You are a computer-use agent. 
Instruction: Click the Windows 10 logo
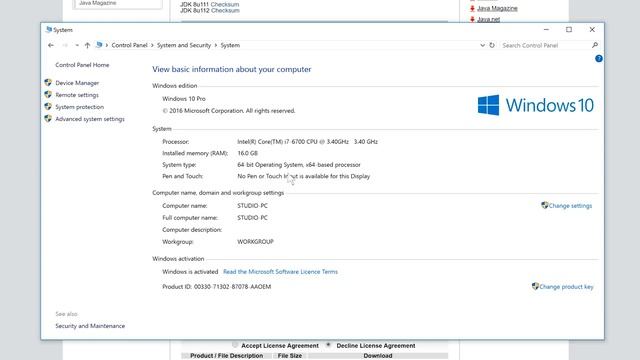[x=536, y=105]
